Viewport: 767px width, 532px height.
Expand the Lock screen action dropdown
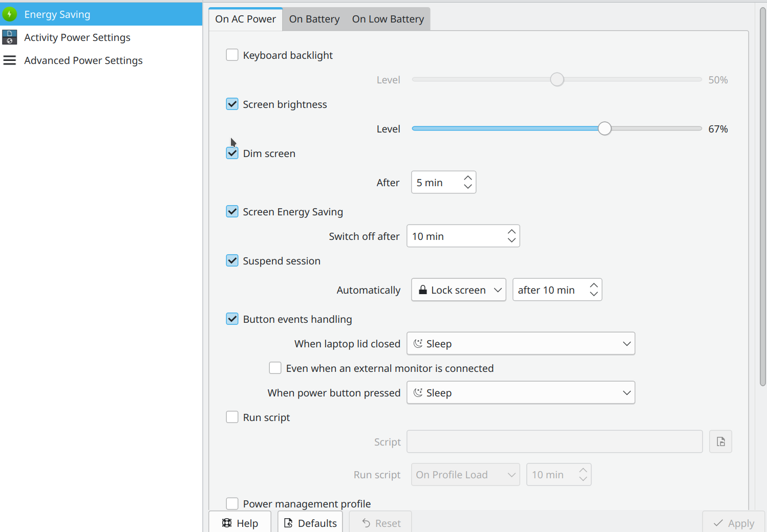459,290
